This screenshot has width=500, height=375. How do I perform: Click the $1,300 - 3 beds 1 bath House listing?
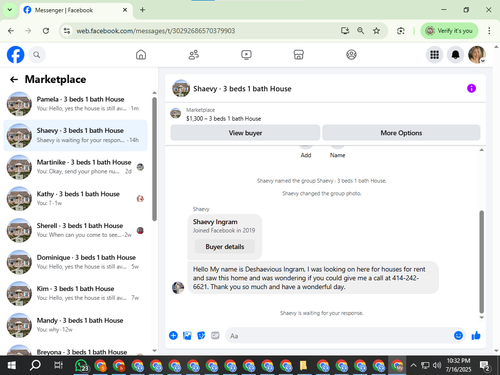(223, 118)
